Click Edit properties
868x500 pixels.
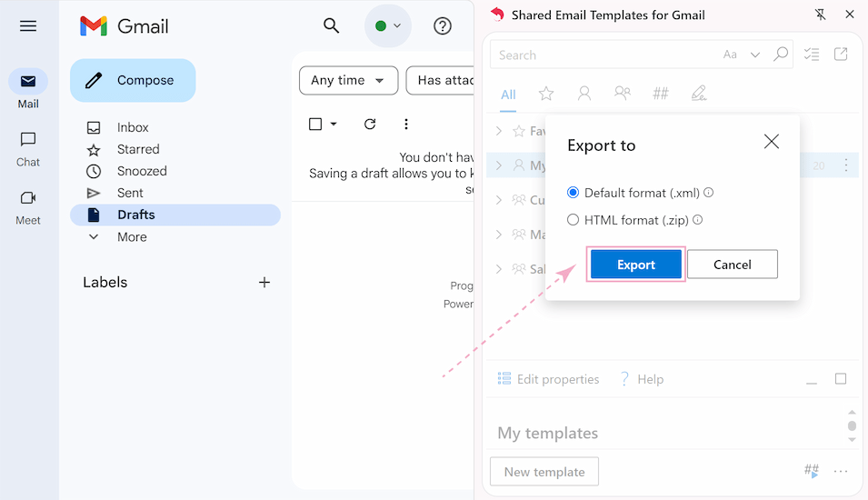click(x=548, y=379)
